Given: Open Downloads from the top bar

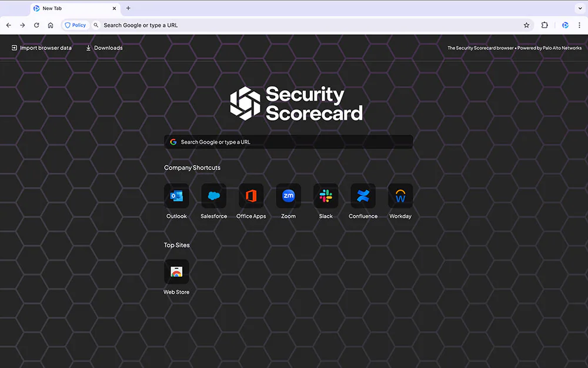Looking at the screenshot, I should tap(104, 48).
